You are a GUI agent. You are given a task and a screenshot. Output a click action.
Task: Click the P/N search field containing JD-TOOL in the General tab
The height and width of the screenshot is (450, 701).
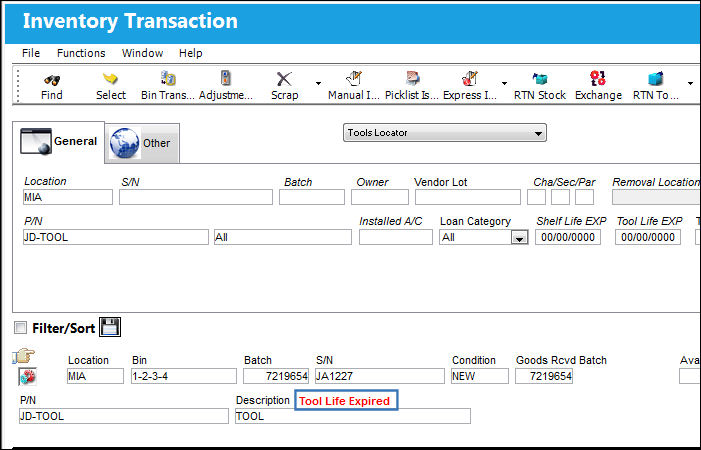coord(116,237)
